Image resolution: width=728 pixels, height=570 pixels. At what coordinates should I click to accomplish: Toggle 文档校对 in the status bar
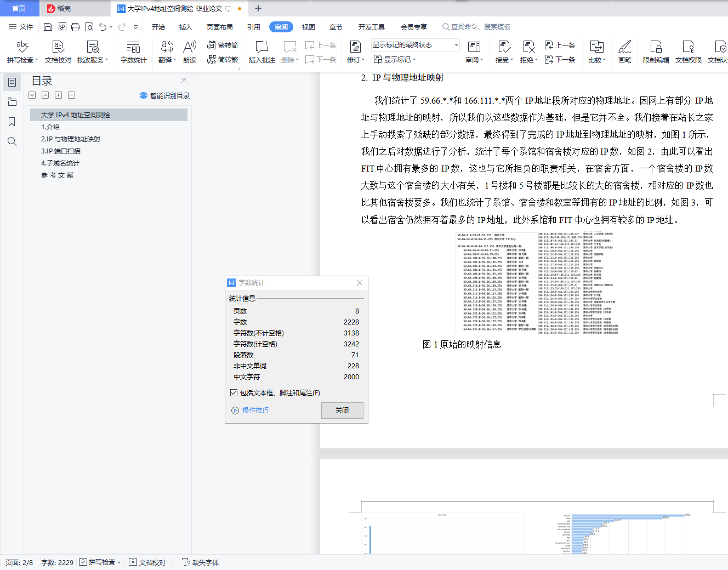[x=147, y=562]
